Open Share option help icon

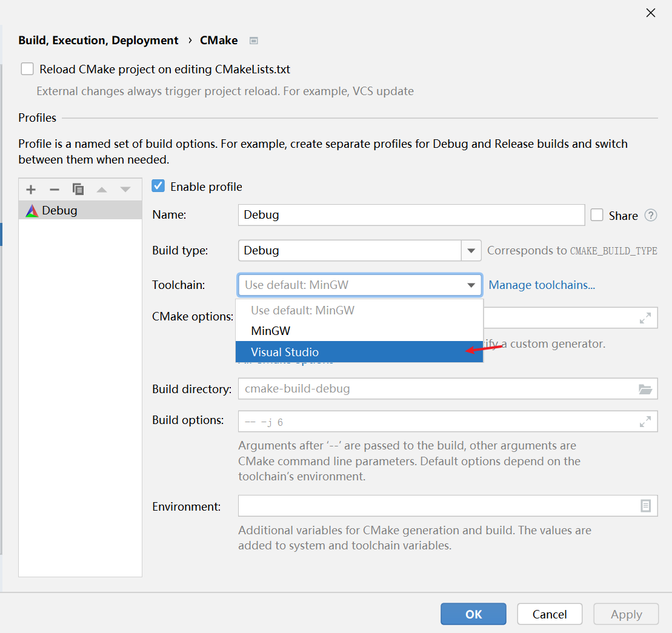(651, 215)
